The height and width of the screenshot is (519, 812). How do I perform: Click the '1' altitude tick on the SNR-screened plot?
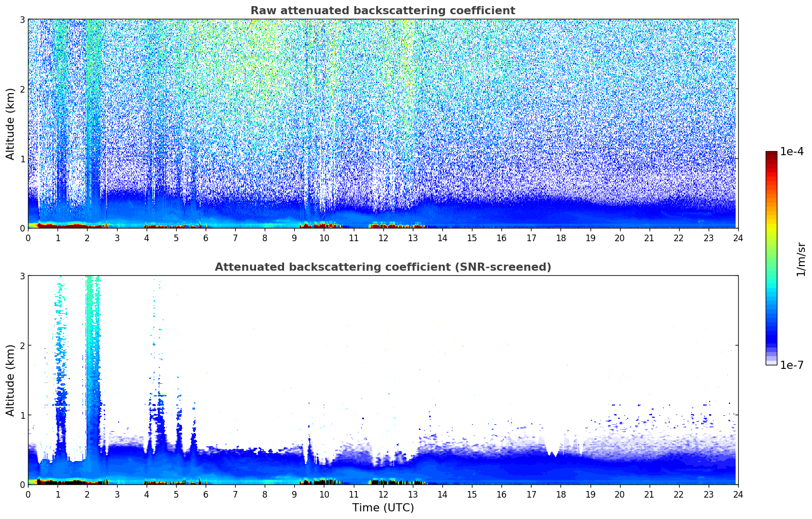22,415
